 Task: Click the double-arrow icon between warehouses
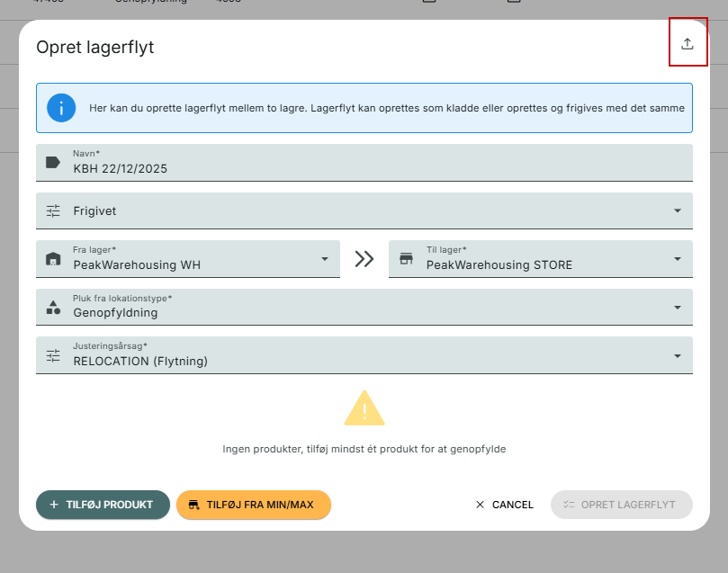tap(364, 259)
